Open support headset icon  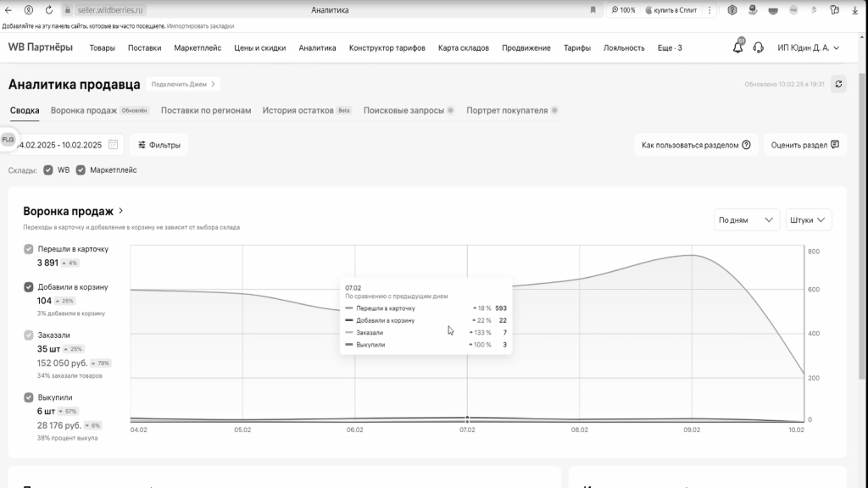point(759,47)
